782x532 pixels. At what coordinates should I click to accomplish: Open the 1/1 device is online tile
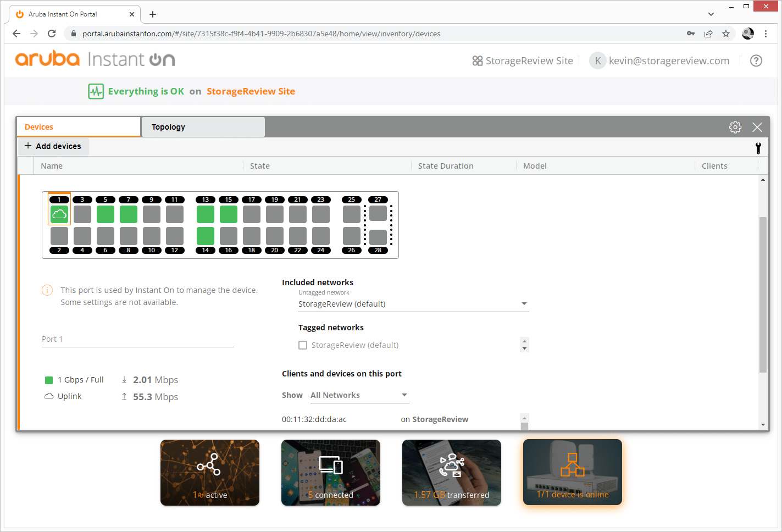pos(573,473)
